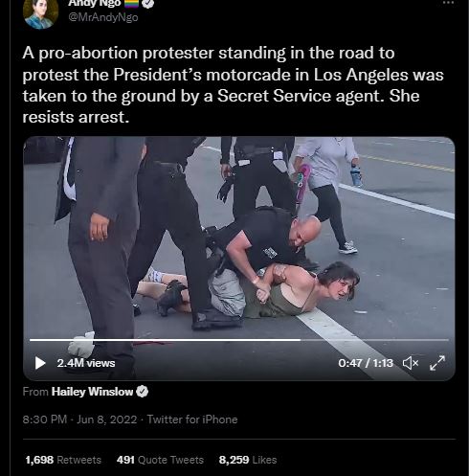
Task: Click the video frame center
Action: click(x=239, y=259)
